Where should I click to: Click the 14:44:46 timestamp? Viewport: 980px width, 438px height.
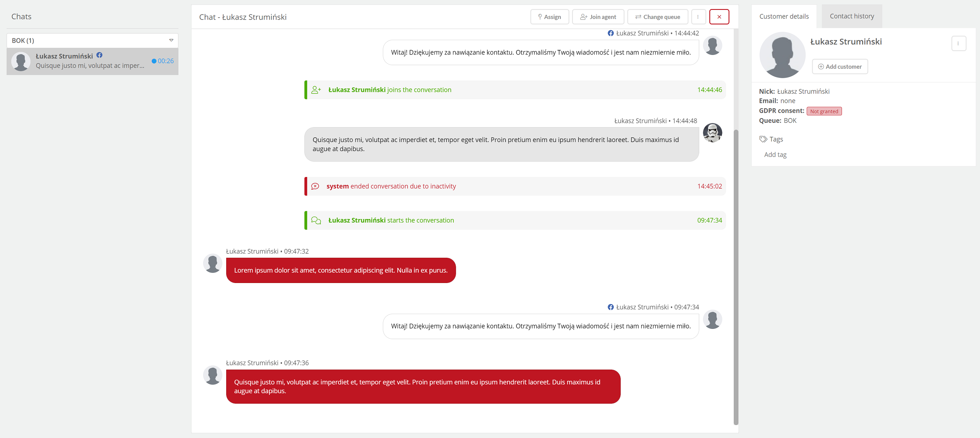tap(709, 90)
